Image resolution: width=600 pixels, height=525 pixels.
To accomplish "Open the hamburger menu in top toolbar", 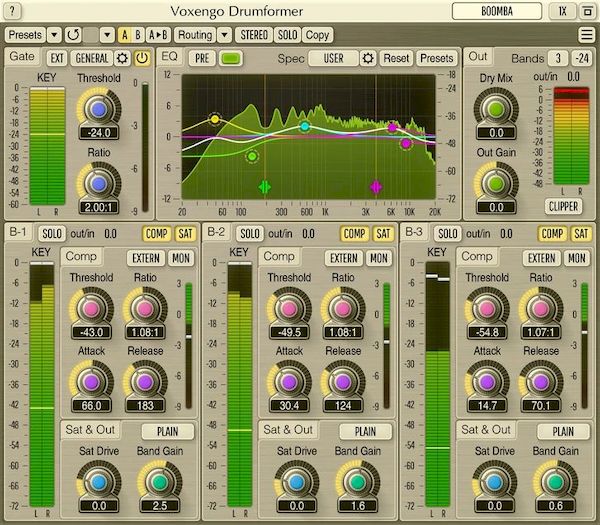I will [x=585, y=34].
